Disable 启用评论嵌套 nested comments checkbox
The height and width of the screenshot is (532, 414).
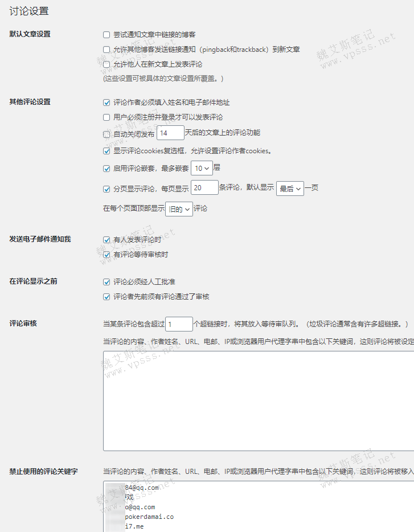[x=106, y=169]
